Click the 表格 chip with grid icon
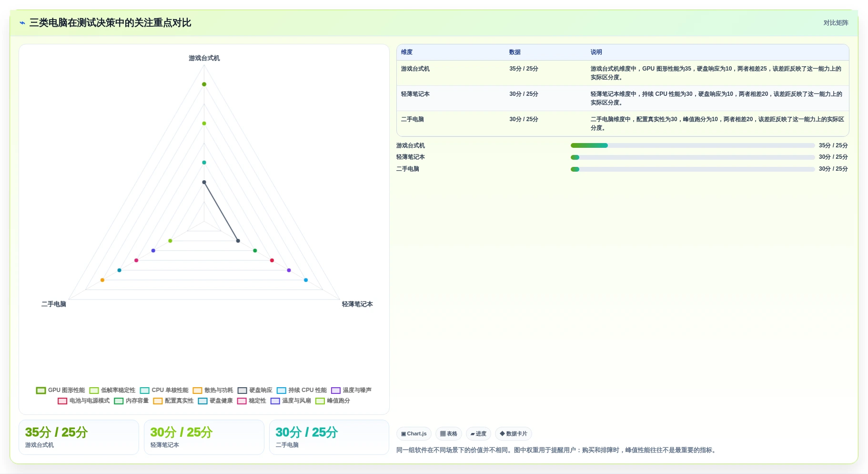Image resolution: width=868 pixels, height=474 pixels. click(x=449, y=433)
